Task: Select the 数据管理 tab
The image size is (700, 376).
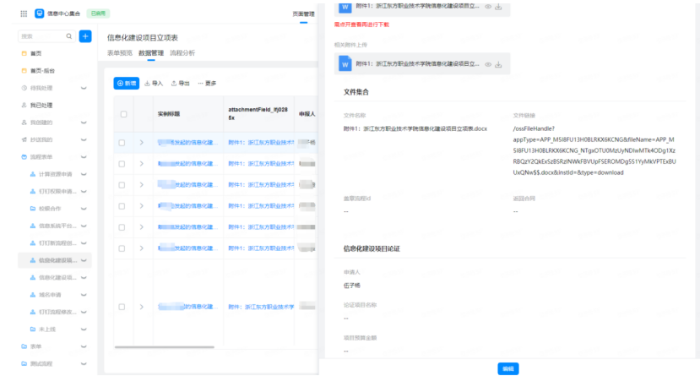Action: click(151, 53)
